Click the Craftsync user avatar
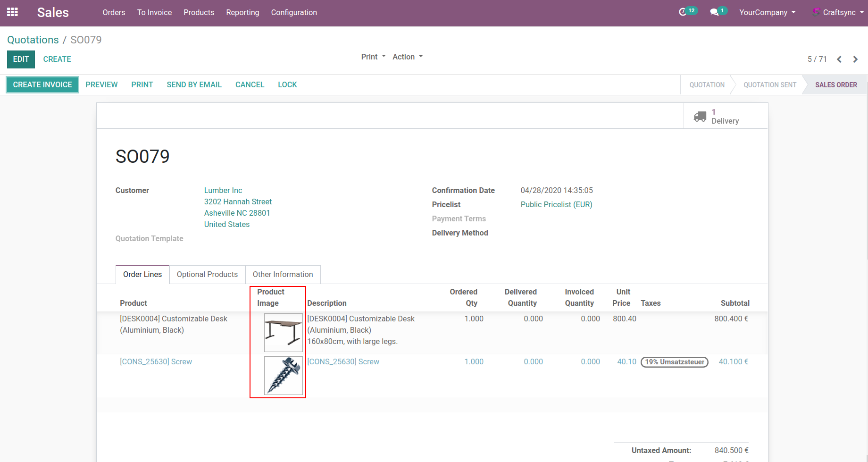Image resolution: width=868 pixels, height=462 pixels. (x=816, y=12)
